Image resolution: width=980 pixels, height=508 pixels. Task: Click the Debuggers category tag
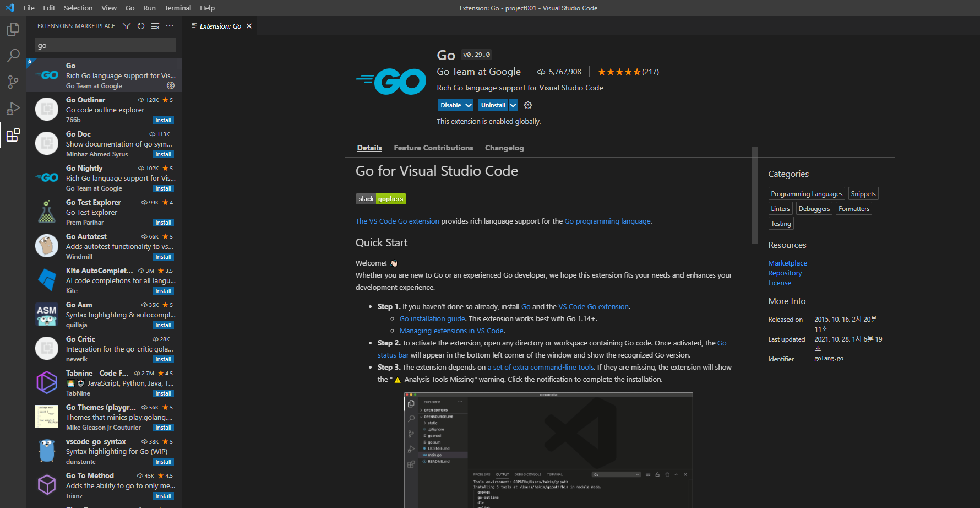coord(814,209)
